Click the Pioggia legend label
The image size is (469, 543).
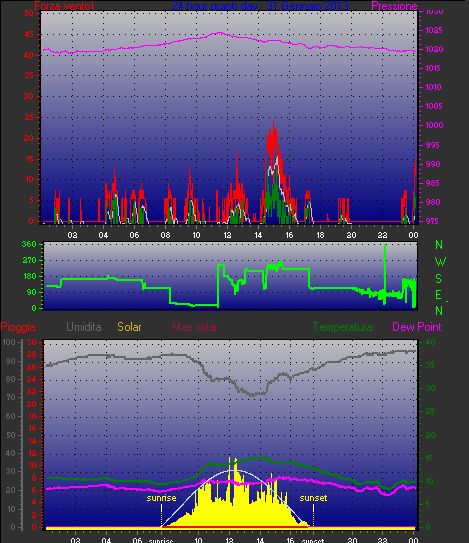pos(18,327)
